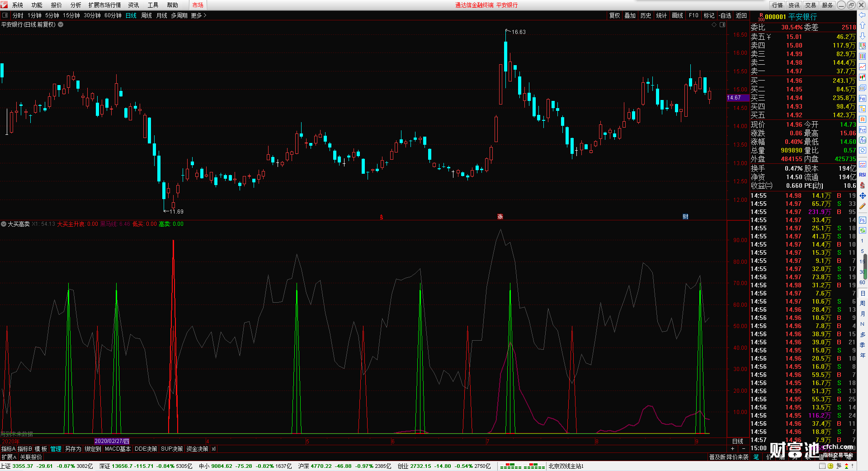Click the blue 财 marker on chart
This screenshot has width=868, height=471.
click(x=685, y=217)
